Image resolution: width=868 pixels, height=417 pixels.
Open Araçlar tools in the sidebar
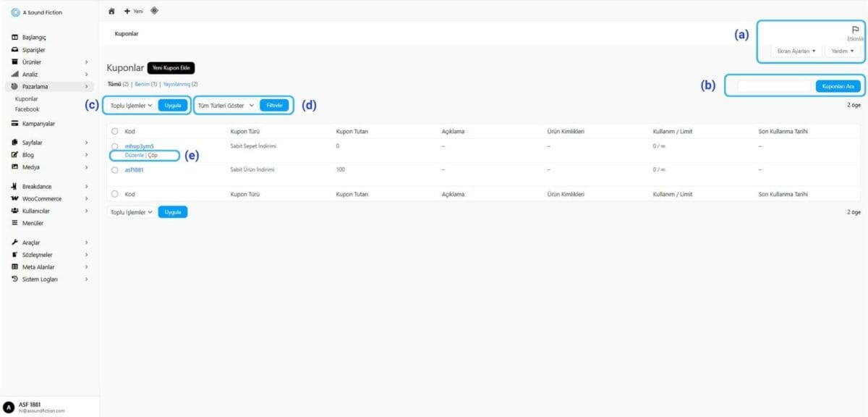pyautogui.click(x=31, y=243)
